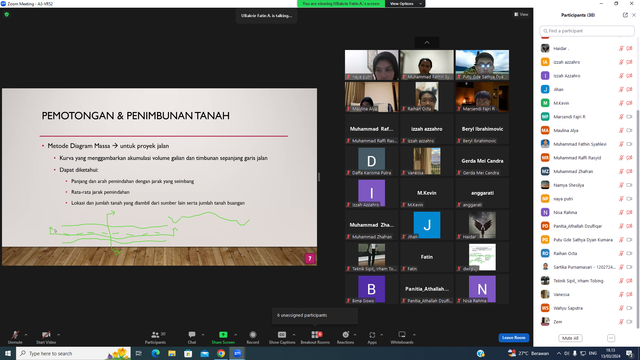
Task: Open Mail app from taskbar
Action: coord(204,353)
